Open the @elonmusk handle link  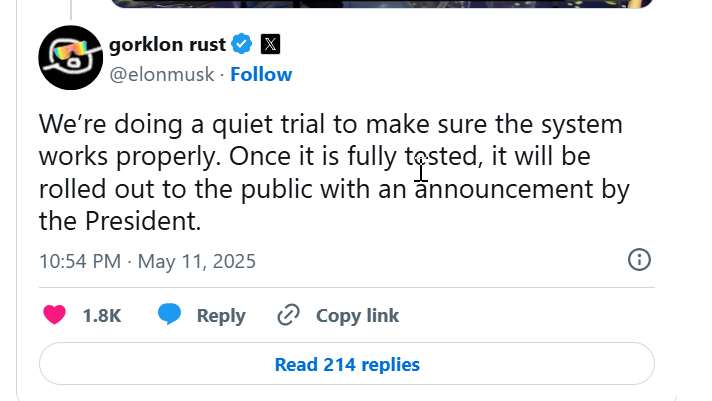[163, 74]
